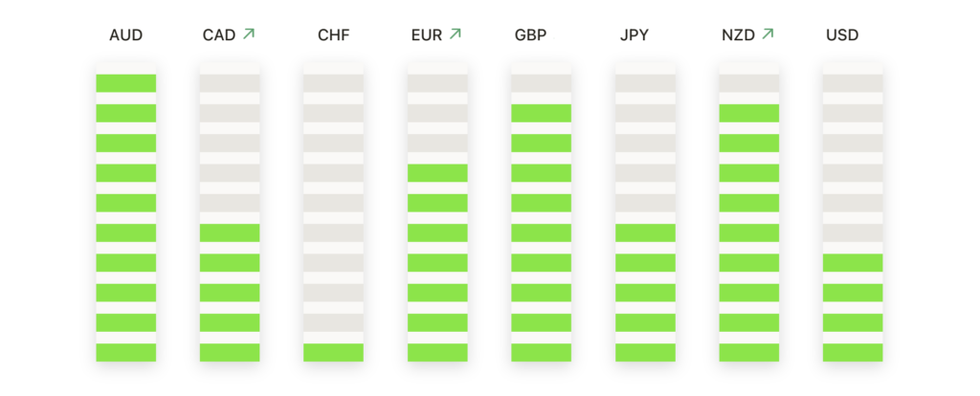The image size is (980, 396).
Task: Click the USD currency label
Action: point(842,35)
